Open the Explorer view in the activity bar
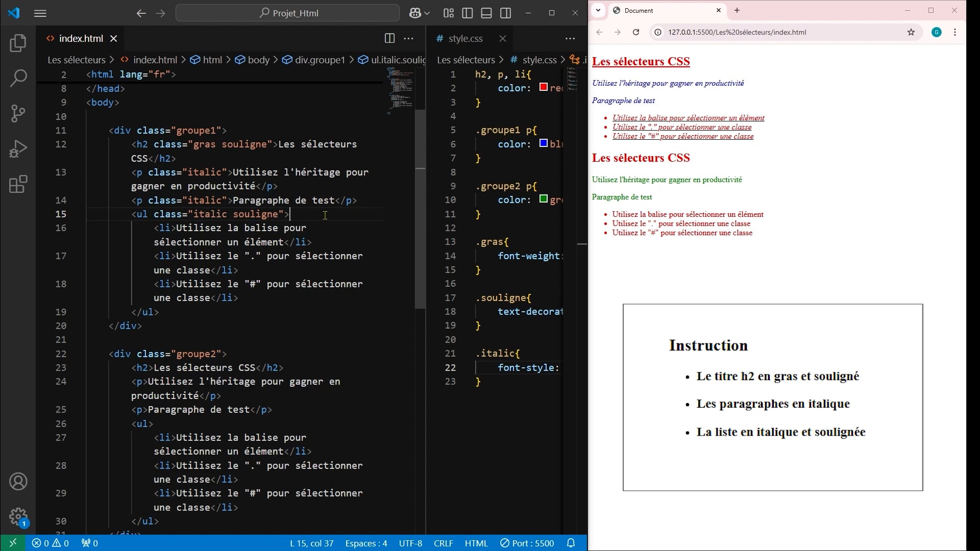This screenshot has height=551, width=980. coord(18,43)
